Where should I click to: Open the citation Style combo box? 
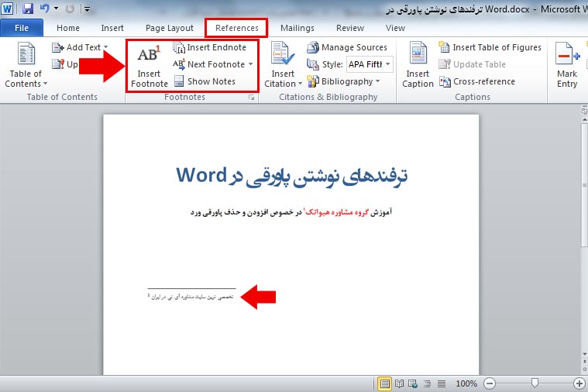(370, 64)
